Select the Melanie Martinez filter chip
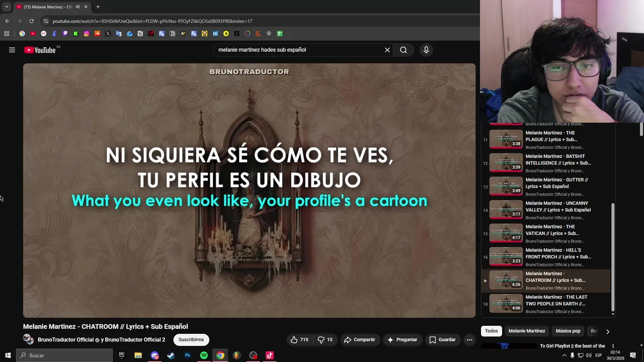Viewport: 644px width, 362px height. (527, 331)
